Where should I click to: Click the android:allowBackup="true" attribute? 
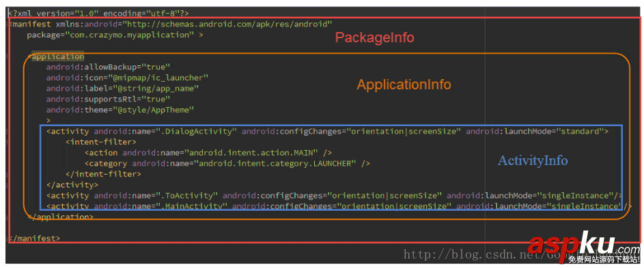pos(108,67)
